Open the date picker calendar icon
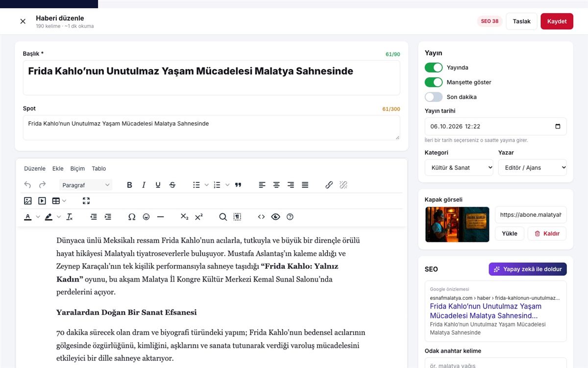 point(558,127)
